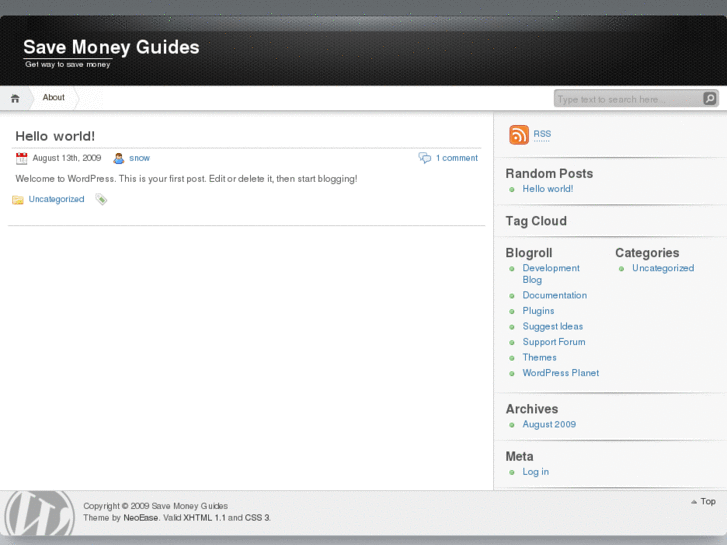Open WordPress Planet link in Blogroll
727x545 pixels.
[x=561, y=373]
